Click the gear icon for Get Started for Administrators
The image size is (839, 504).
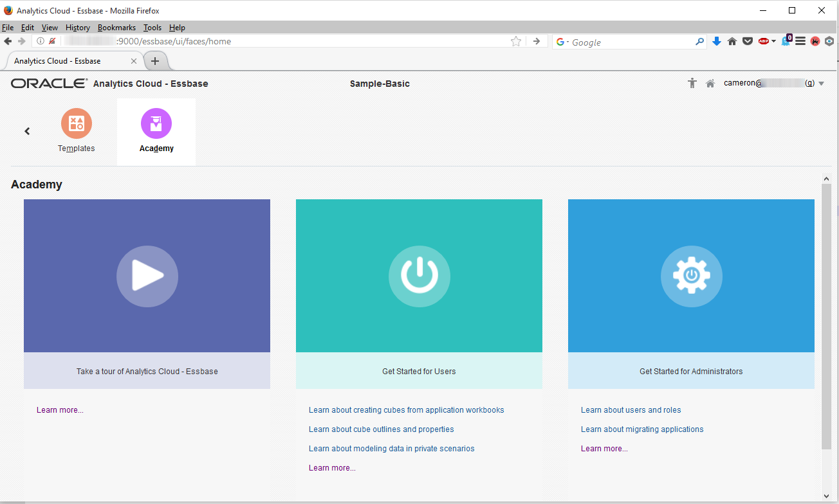click(692, 276)
